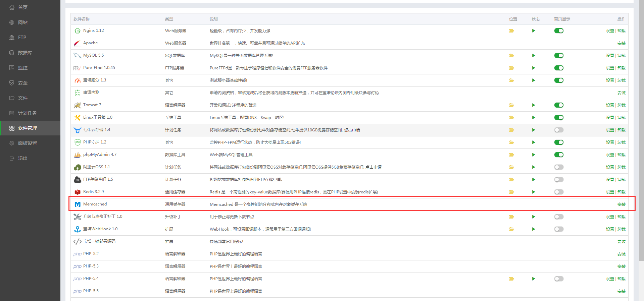Turn off Pure-Ftpd homepage display toggle

point(559,68)
